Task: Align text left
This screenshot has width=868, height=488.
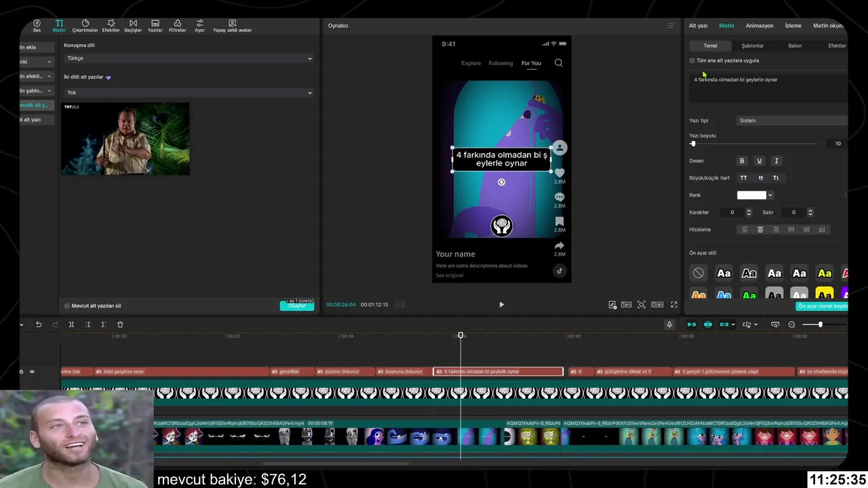Action: (745, 230)
